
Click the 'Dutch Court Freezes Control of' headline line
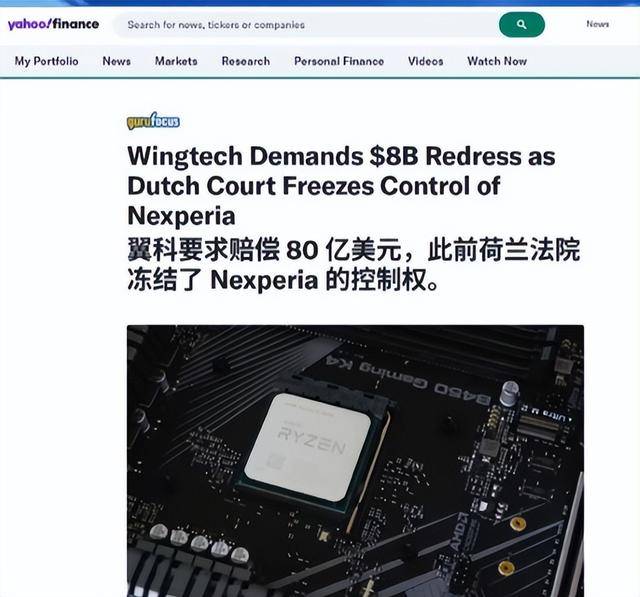coord(313,186)
